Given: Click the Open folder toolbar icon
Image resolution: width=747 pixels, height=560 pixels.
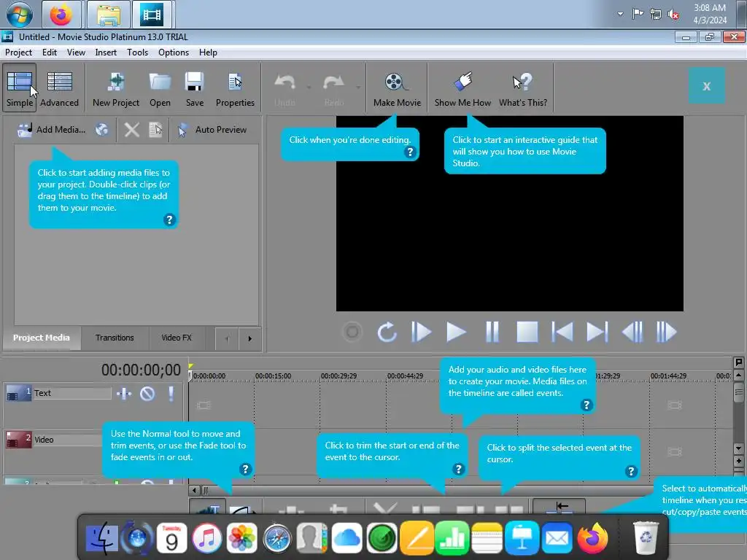Looking at the screenshot, I should (x=160, y=82).
